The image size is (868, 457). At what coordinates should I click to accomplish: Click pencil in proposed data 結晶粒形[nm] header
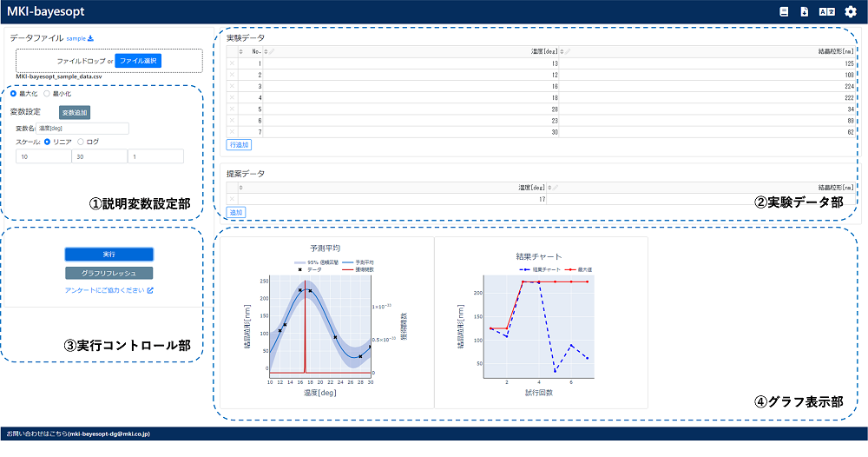(x=555, y=188)
